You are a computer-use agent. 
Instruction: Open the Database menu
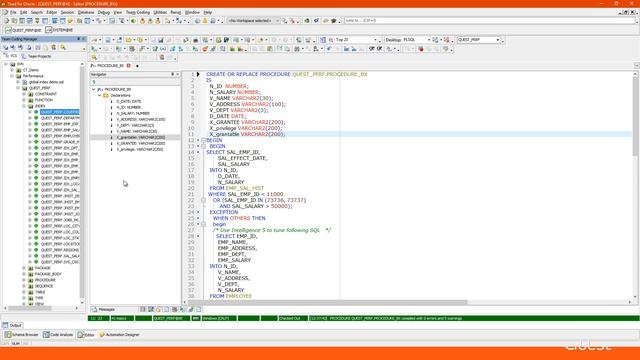click(86, 13)
